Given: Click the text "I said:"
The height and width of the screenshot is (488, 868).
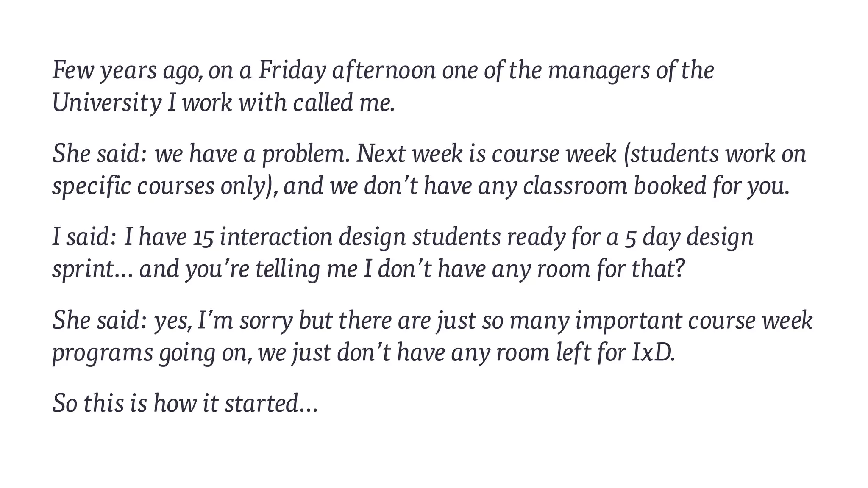Looking at the screenshot, I should coord(84,237).
